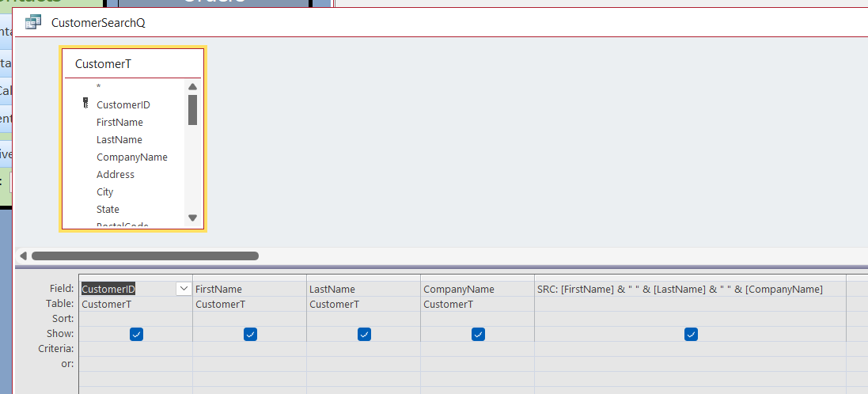Image resolution: width=868 pixels, height=394 pixels.
Task: Click the CustomerT table title bar
Action: tap(132, 64)
